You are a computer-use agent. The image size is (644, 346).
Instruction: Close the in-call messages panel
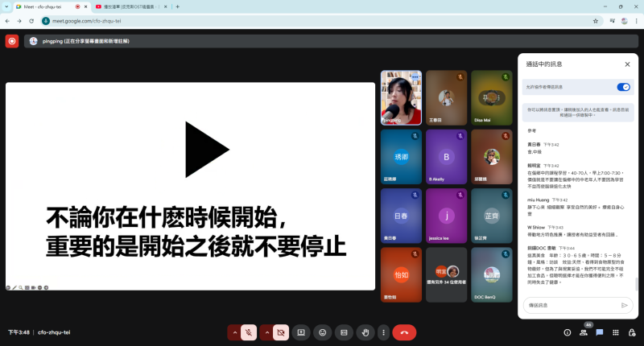click(x=627, y=64)
